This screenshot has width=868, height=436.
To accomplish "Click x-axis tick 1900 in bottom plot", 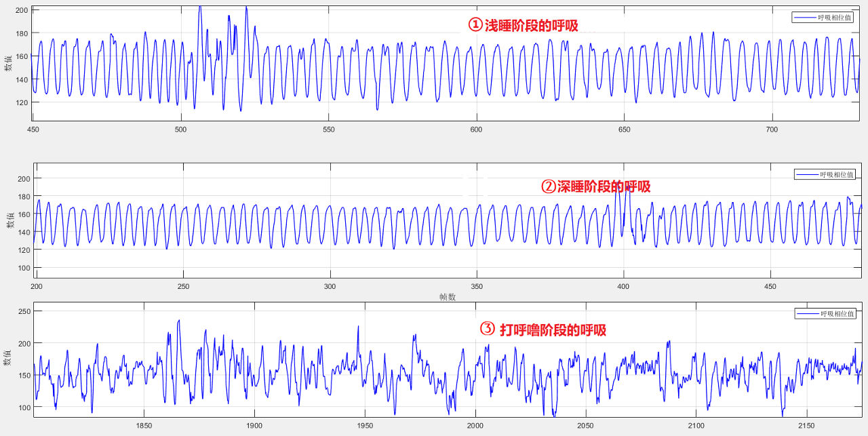I will click(254, 426).
